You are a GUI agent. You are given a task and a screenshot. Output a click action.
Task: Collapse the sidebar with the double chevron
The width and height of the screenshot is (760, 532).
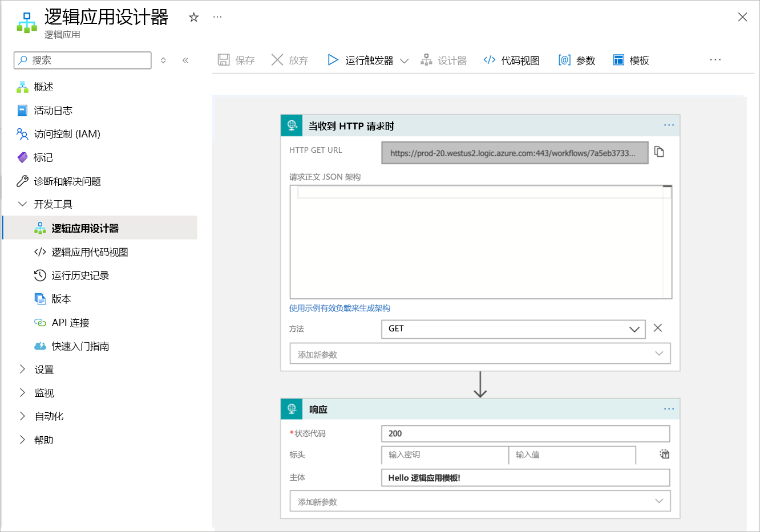(185, 60)
